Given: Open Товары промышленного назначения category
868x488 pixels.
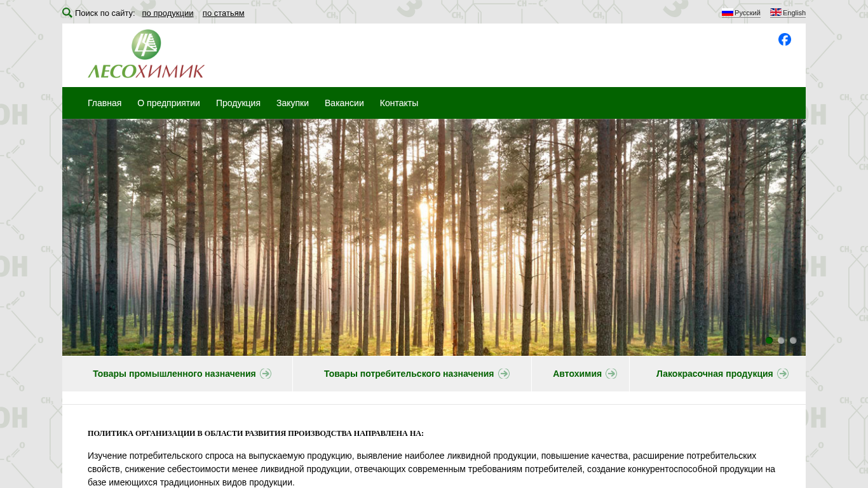Looking at the screenshot, I should 174,374.
